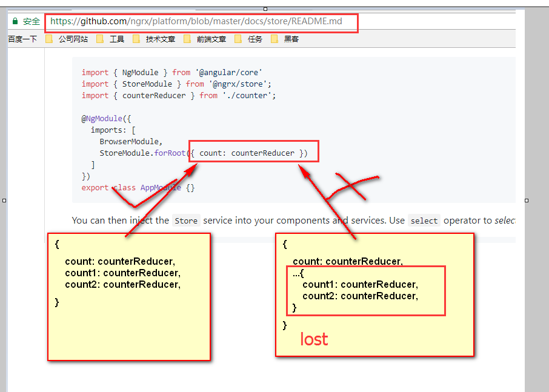This screenshot has width=549, height=392.
Task: Open the 任务 bookmark folder
Action: tap(248, 39)
